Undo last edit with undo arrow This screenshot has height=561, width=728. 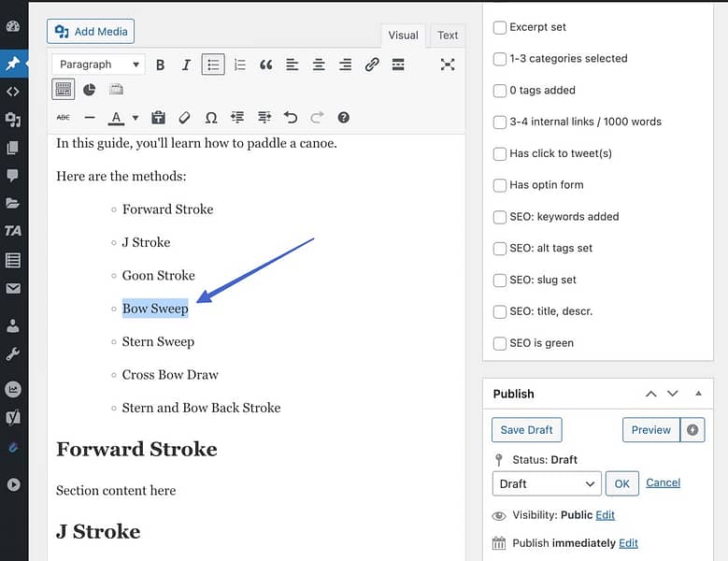click(291, 118)
